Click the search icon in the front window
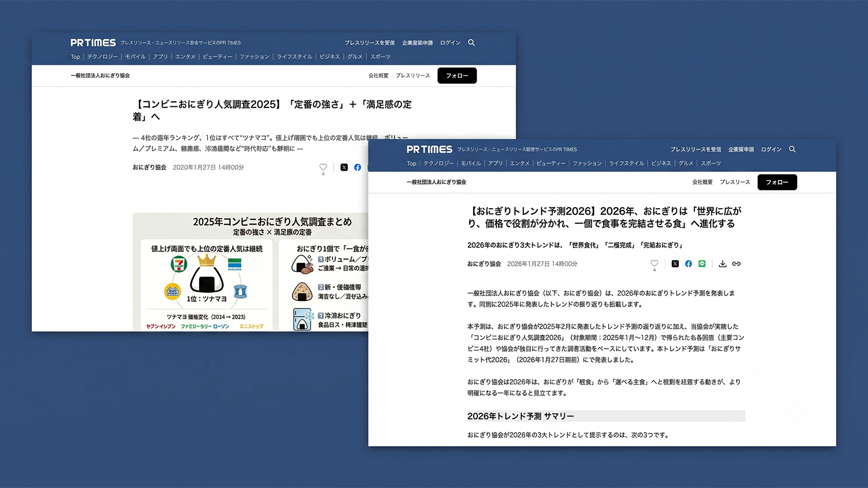This screenshot has height=488, width=868. click(792, 149)
